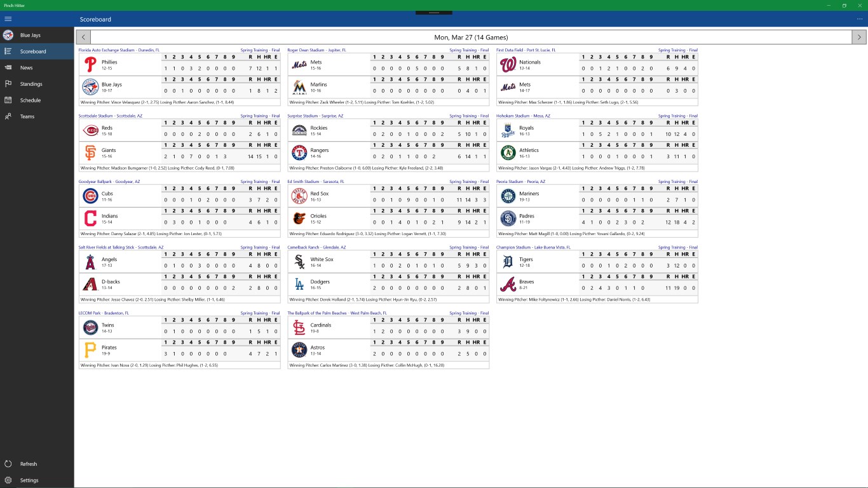Screen dimensions: 868x488
Task: Click the Dodgers team logo
Action: 299,284
